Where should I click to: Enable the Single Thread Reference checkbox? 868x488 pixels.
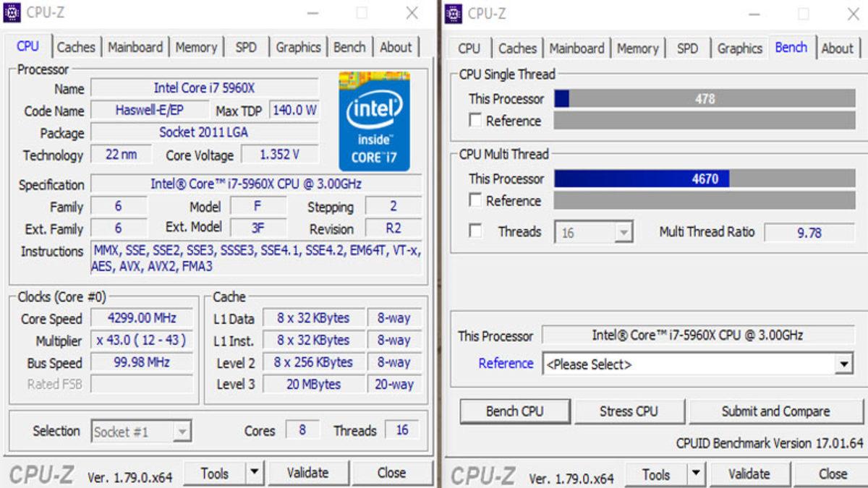475,120
